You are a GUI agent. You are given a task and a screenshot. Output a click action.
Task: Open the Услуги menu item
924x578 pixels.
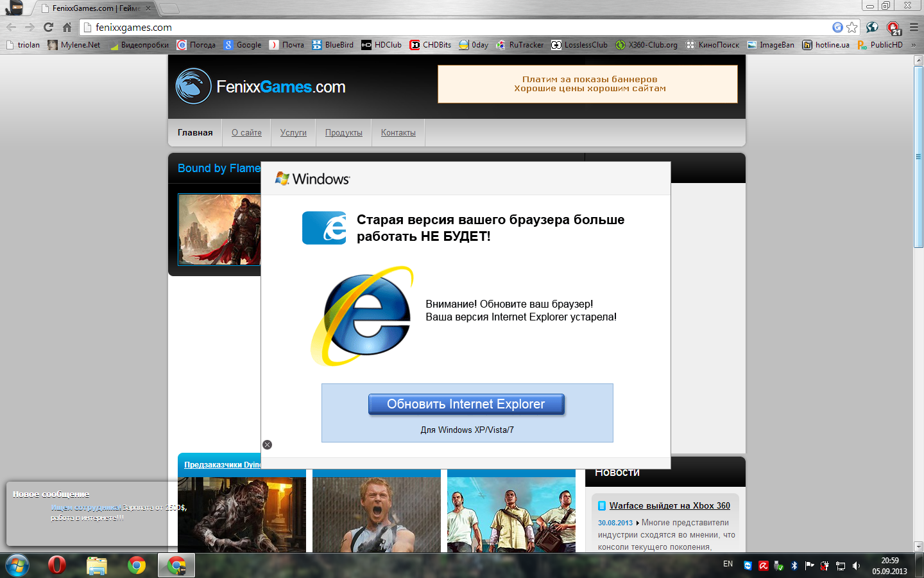[x=293, y=132]
